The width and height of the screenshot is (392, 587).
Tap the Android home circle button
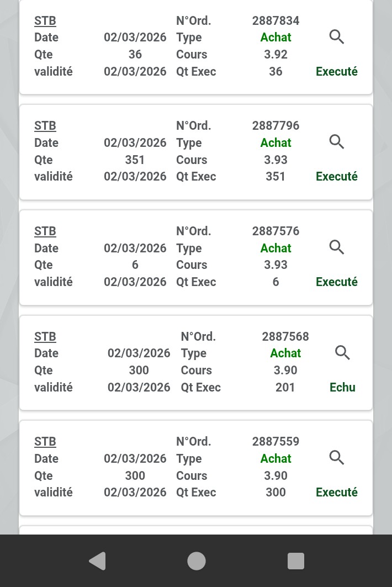pyautogui.click(x=196, y=561)
